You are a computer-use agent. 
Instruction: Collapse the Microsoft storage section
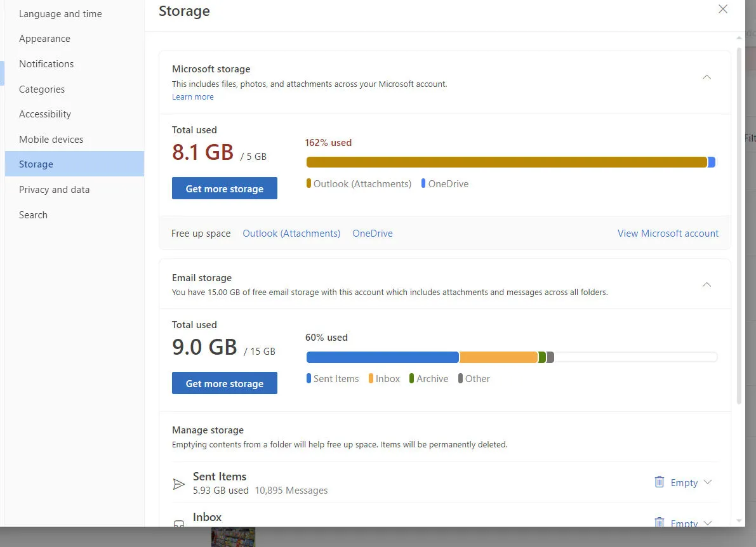(x=706, y=77)
